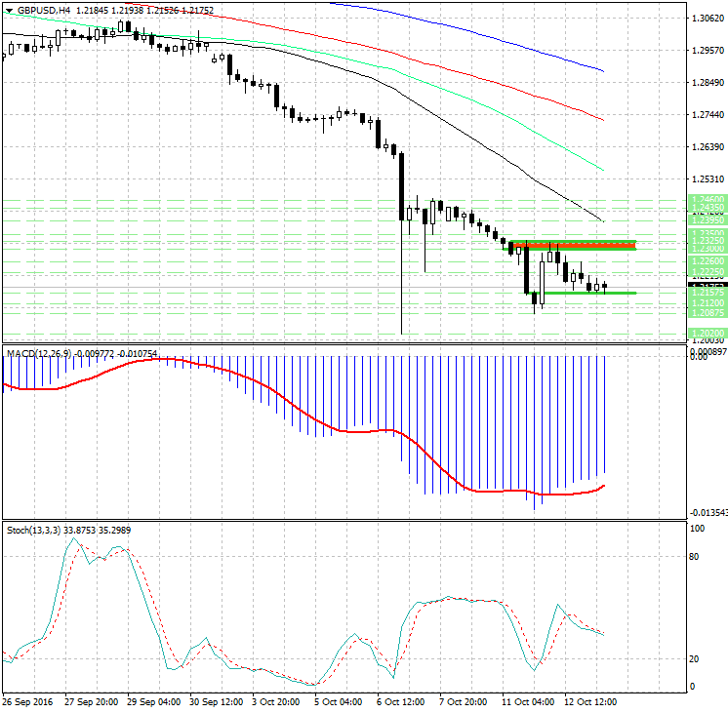Click the GBPUSD,H4 symbol title text
This screenshot has height=713, width=728.
44,10
